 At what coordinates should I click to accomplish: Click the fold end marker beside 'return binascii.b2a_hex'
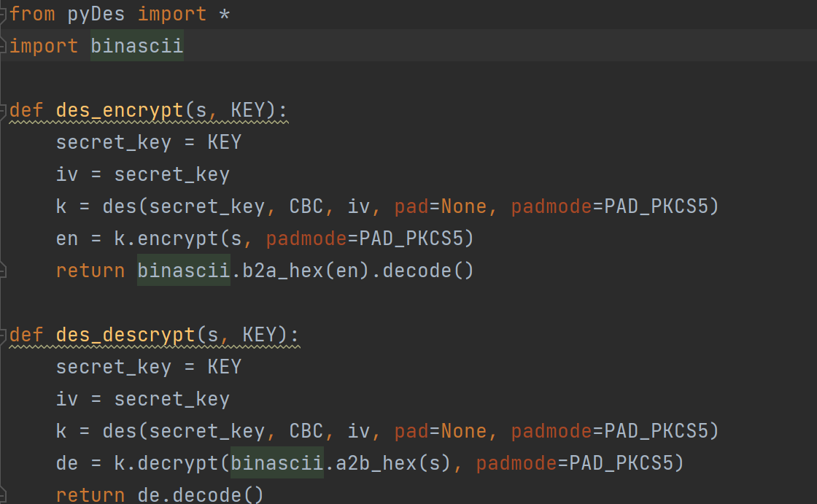pos(4,271)
